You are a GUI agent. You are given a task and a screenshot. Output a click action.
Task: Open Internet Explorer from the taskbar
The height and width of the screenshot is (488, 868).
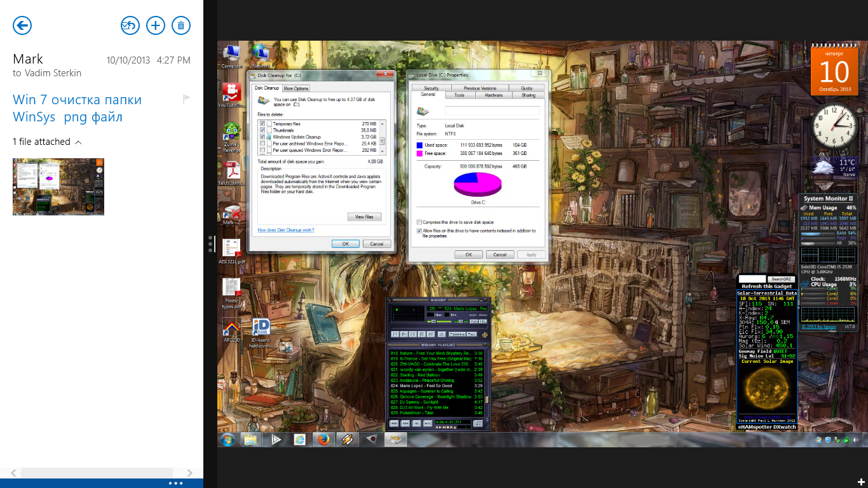pos(300,439)
